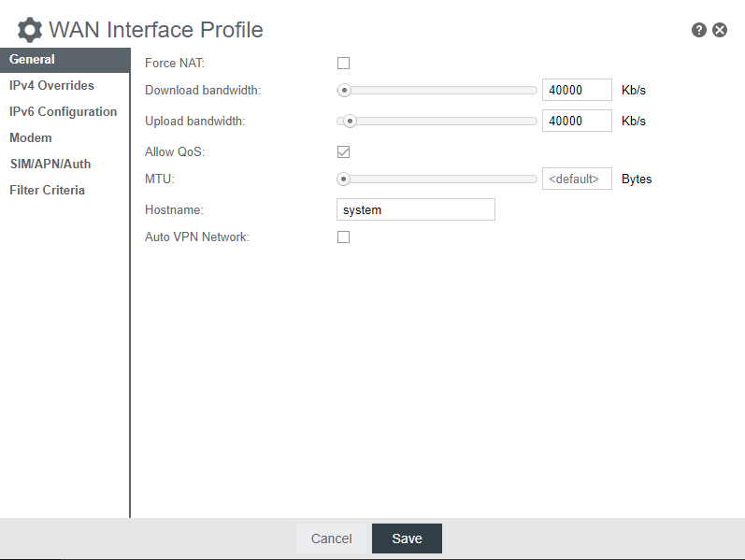Cancel the profile changes

click(x=332, y=538)
